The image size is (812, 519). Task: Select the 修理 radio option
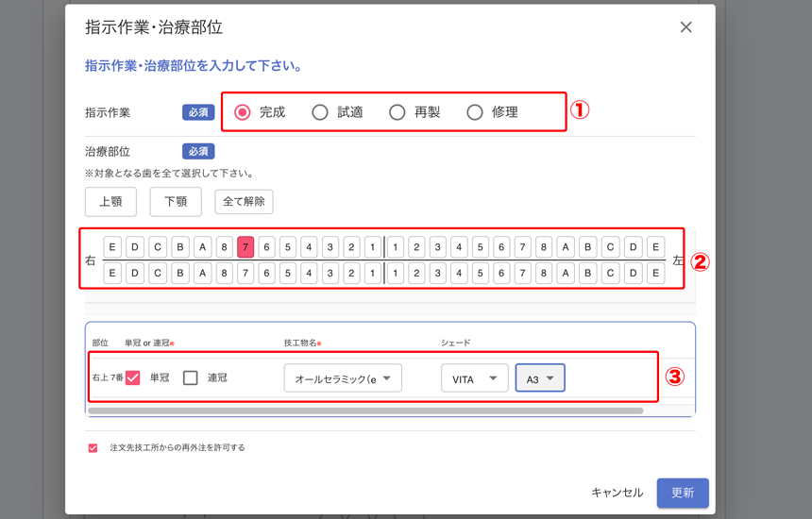(475, 112)
